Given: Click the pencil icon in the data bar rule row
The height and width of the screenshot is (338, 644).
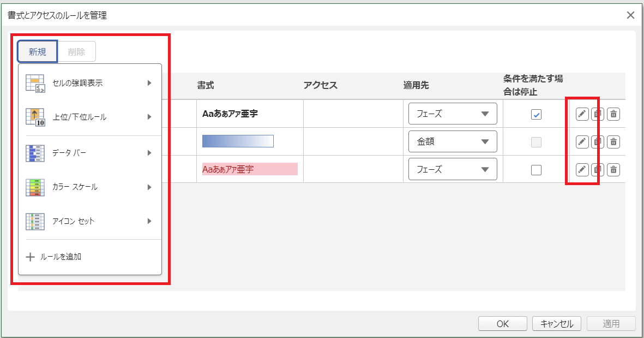Looking at the screenshot, I should (x=582, y=142).
